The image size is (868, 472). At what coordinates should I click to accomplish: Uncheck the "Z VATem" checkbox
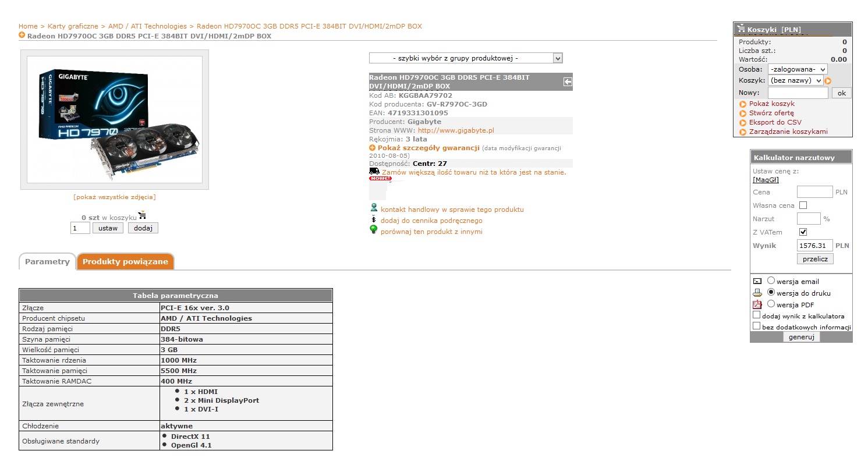click(803, 232)
